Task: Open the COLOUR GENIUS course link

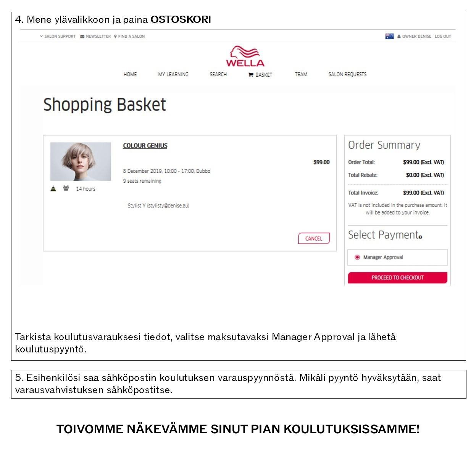Action: pos(145,146)
